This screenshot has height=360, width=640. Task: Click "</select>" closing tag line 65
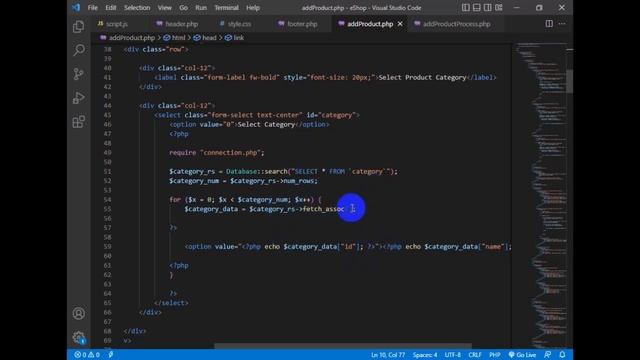point(171,303)
